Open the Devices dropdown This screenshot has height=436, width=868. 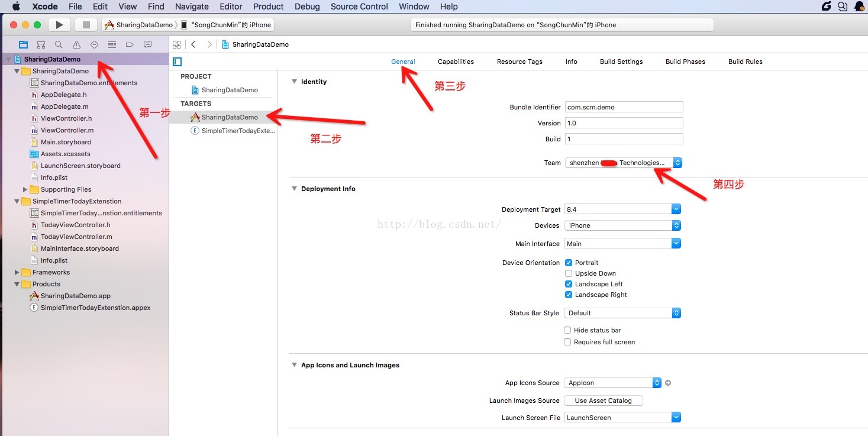coord(622,225)
